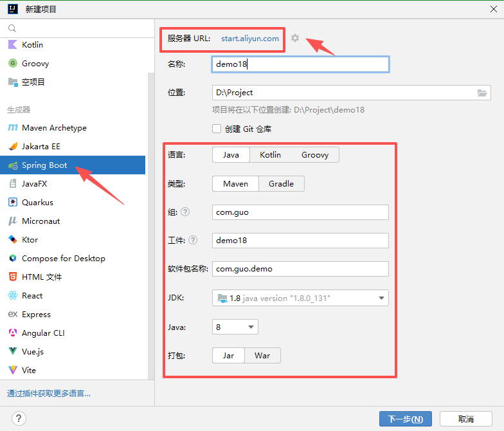Click the Quarkus generator icon
Viewport: 504px width, 431px height.
[12, 202]
